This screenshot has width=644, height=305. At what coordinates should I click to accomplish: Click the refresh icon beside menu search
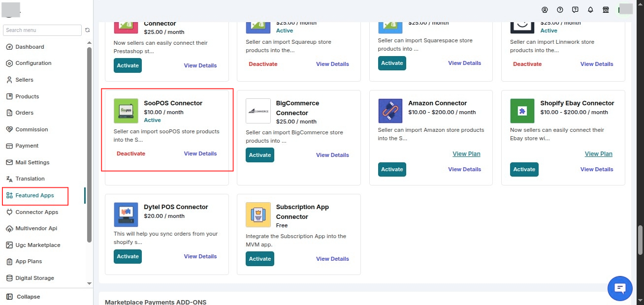coord(88,30)
